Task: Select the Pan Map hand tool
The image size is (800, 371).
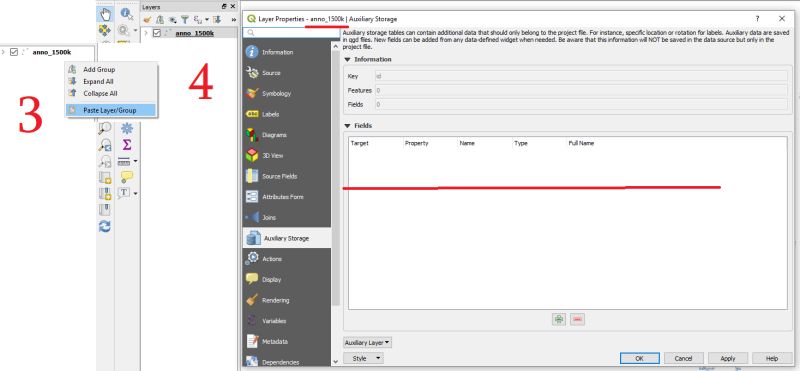Action: click(105, 14)
